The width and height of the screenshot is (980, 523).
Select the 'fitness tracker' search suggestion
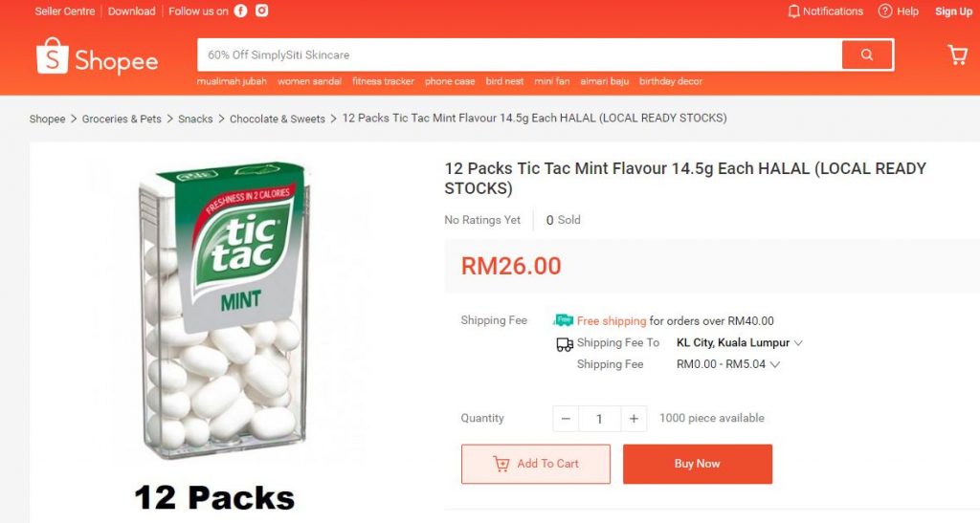coord(383,82)
